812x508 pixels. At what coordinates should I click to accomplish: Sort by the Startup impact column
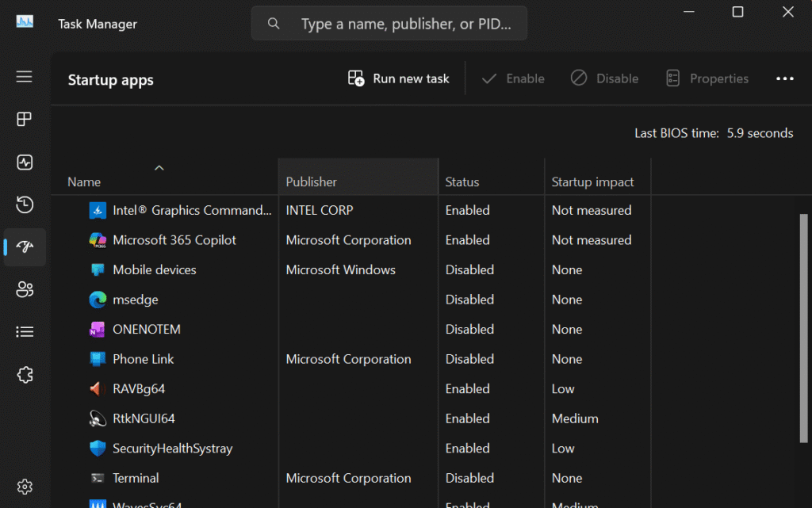coord(592,181)
